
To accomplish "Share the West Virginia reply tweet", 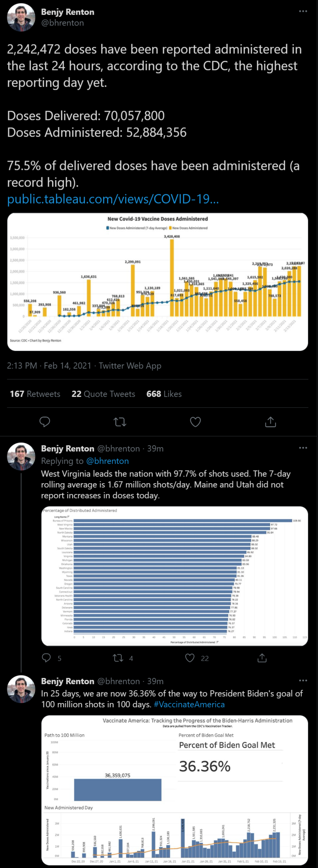I will pos(262,658).
